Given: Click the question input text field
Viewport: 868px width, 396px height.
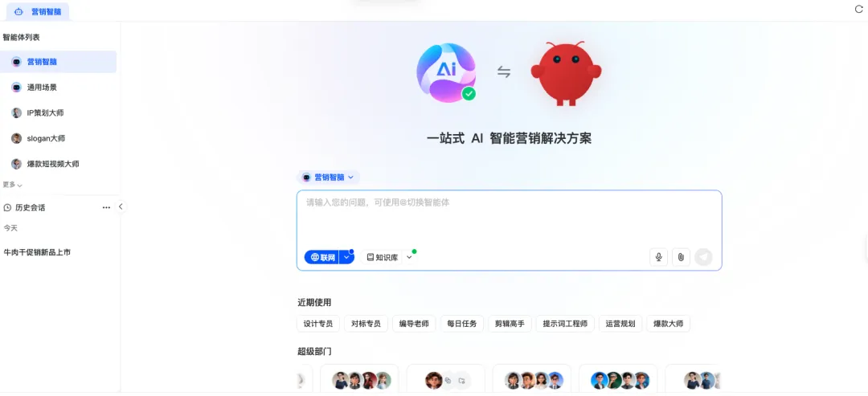Looking at the screenshot, I should (509, 218).
